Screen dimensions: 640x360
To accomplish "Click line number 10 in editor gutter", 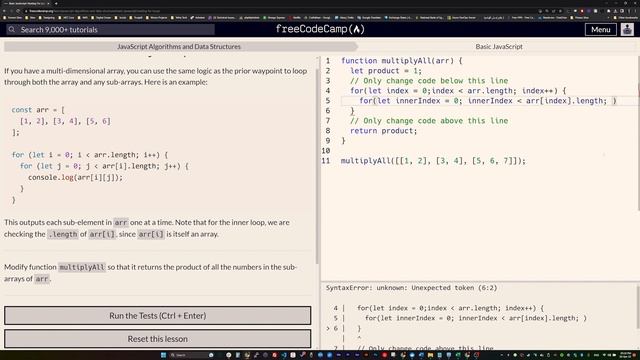I will click(x=326, y=151).
